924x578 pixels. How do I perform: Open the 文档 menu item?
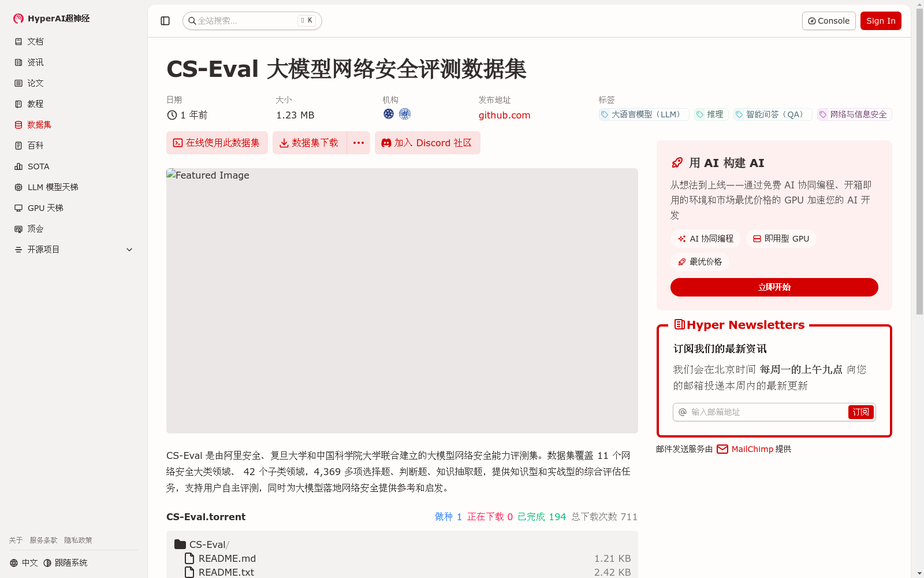pos(35,41)
